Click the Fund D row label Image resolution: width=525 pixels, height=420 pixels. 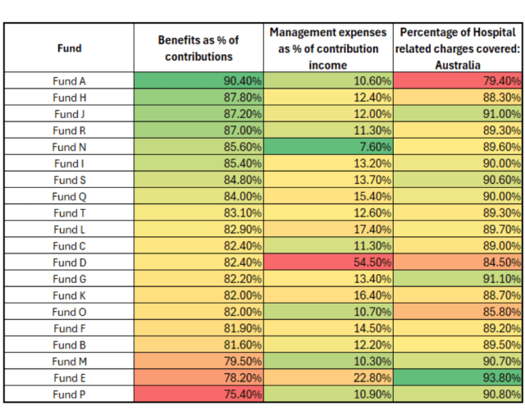click(70, 262)
